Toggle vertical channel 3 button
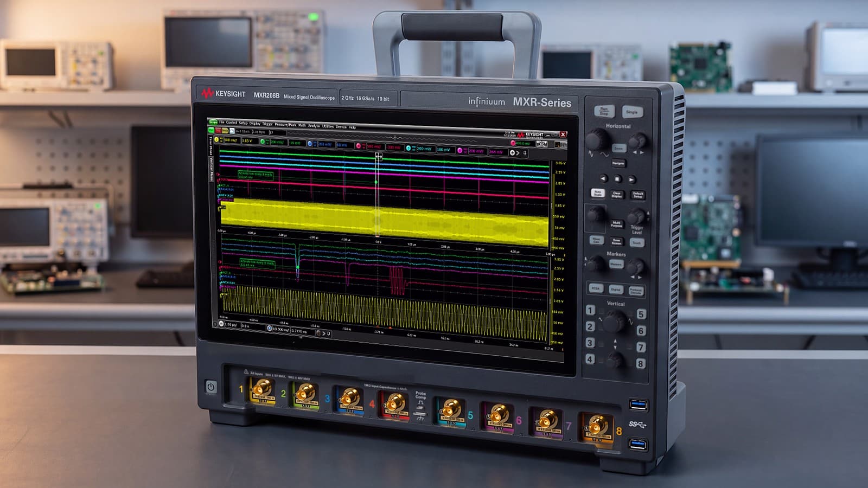The image size is (868, 488). pyautogui.click(x=590, y=343)
